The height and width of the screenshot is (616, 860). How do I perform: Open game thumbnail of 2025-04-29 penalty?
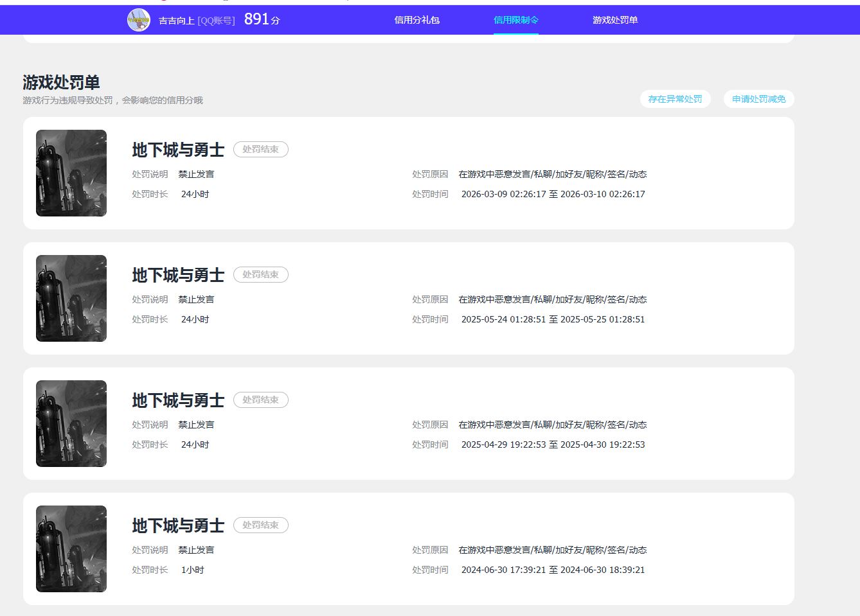point(71,424)
